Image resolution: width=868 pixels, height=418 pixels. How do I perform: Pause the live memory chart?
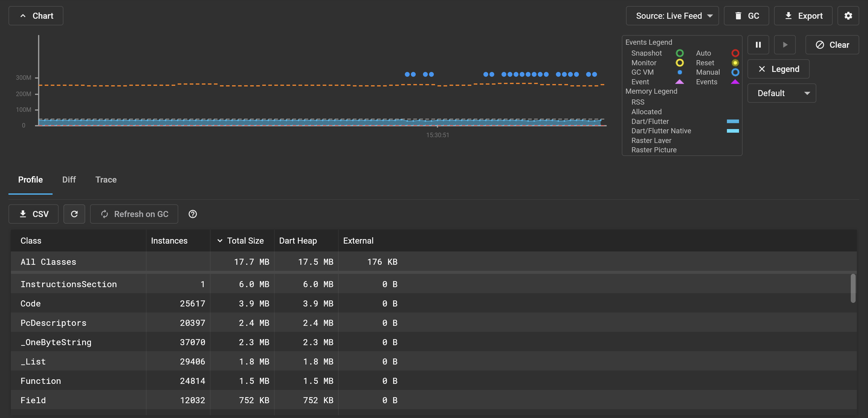758,45
